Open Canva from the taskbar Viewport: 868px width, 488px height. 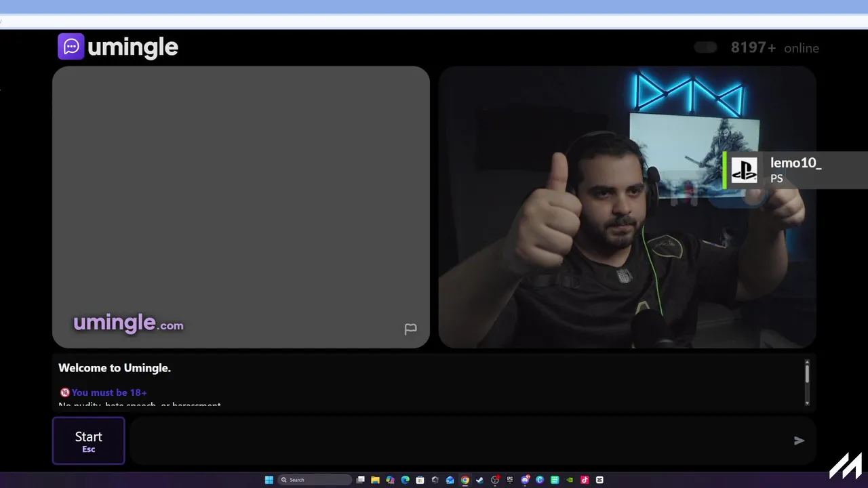(x=540, y=480)
